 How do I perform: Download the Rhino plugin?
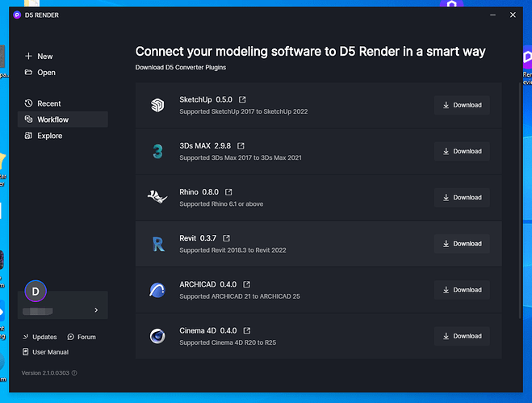coord(462,197)
